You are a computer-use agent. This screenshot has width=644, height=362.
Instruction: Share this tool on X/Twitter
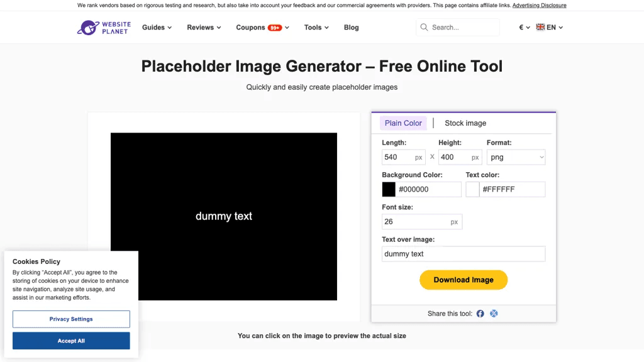click(494, 314)
